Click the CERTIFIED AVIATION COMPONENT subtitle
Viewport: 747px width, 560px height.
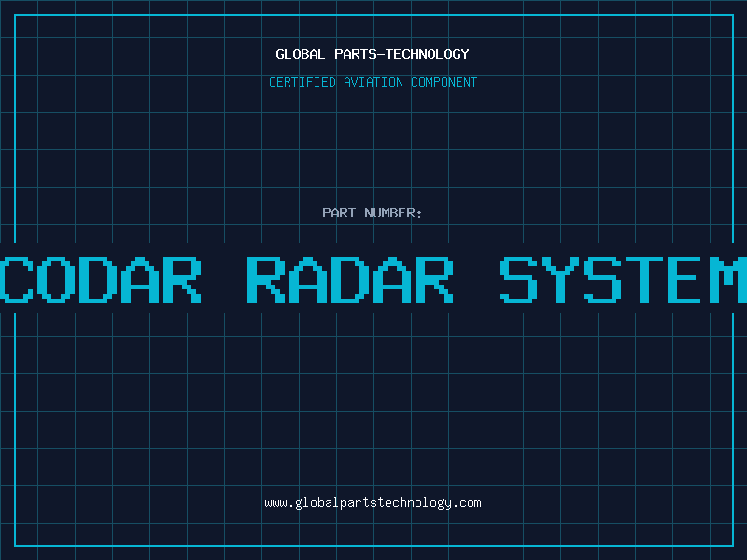pyautogui.click(x=373, y=82)
